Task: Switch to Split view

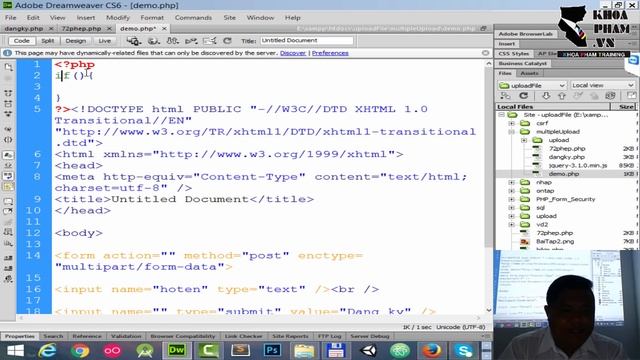Action: pos(47,41)
